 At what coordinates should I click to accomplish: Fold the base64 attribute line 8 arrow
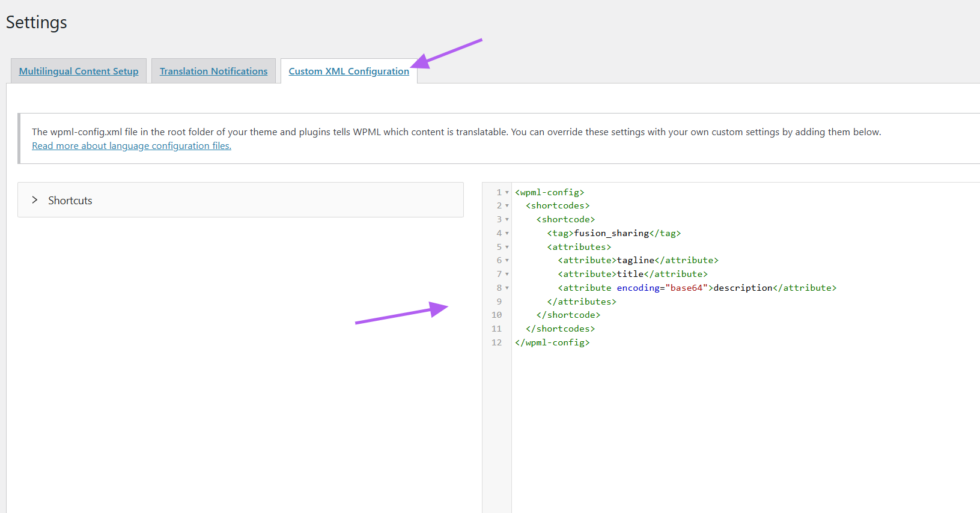[x=507, y=288]
